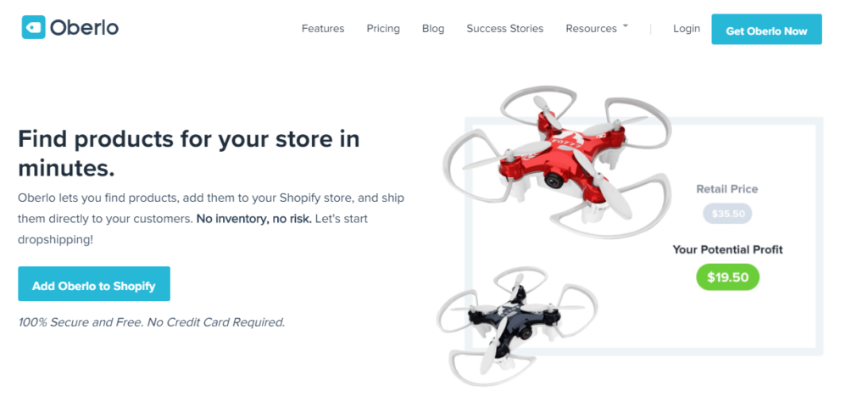
Task: Click the Get Oberlo Now button
Action: point(766,30)
